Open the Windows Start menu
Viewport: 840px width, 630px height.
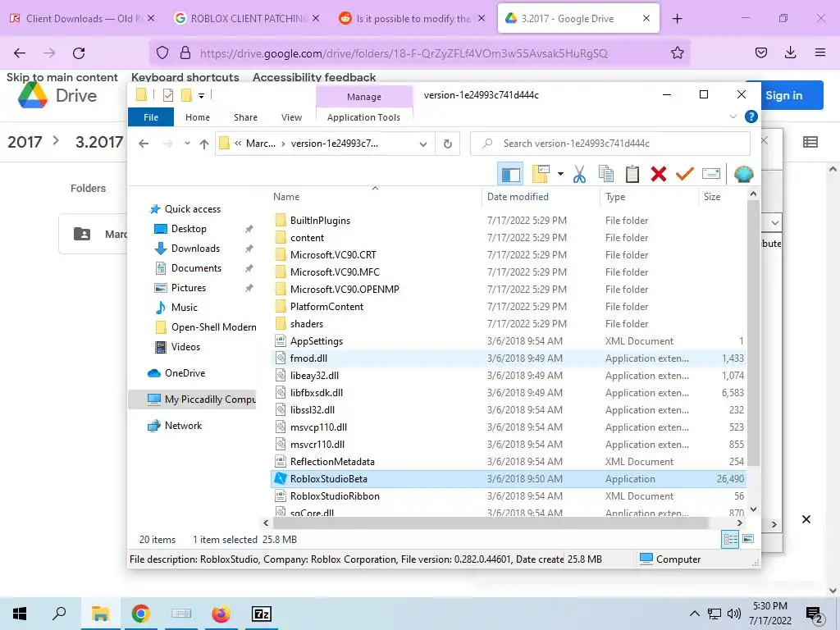coord(20,614)
